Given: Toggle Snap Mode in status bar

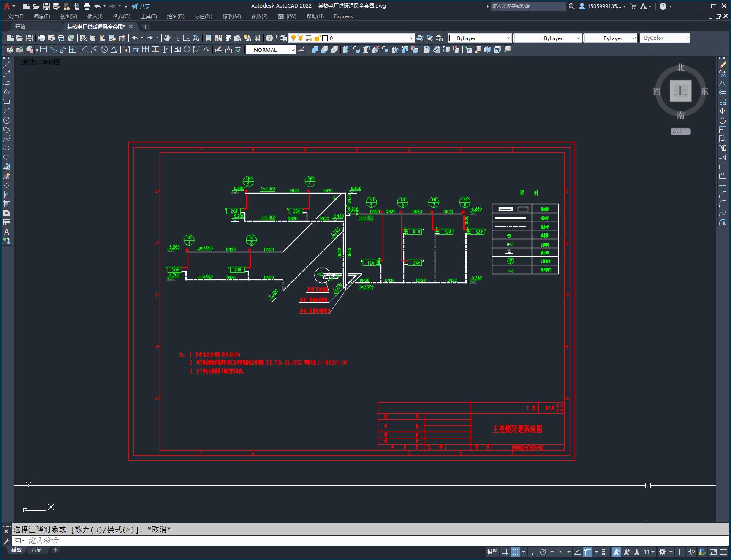Looking at the screenshot, I should point(515,552).
